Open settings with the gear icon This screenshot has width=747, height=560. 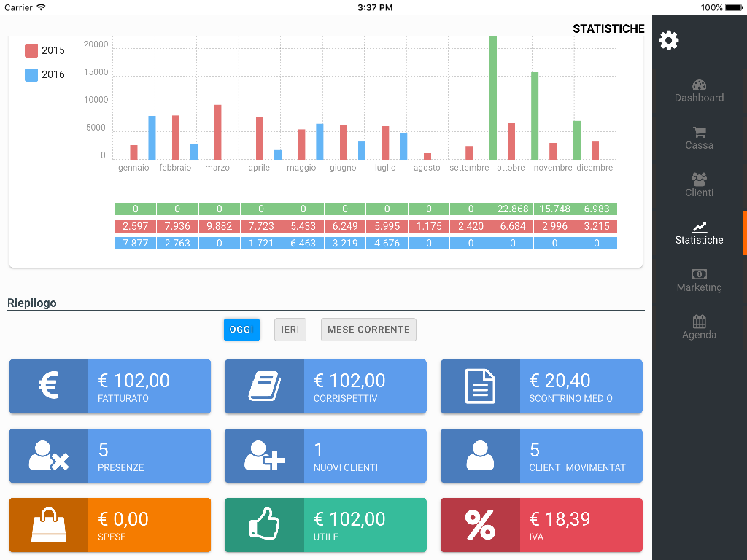click(668, 41)
